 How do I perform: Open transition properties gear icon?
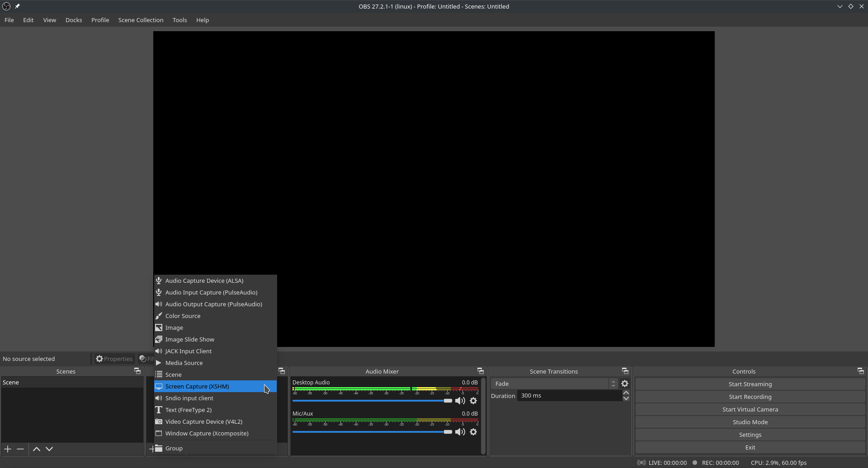tap(625, 384)
